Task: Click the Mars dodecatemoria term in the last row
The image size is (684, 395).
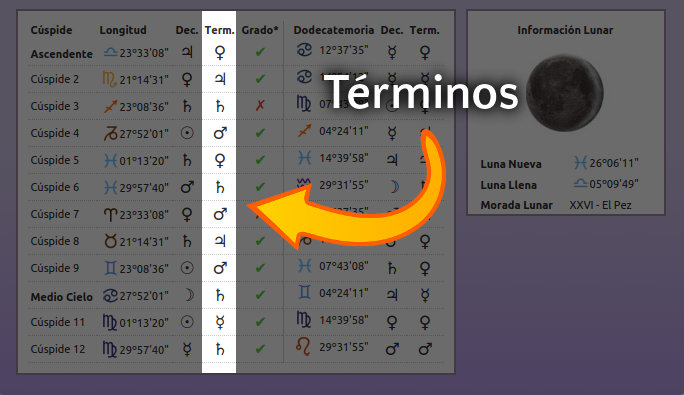Action: click(424, 349)
